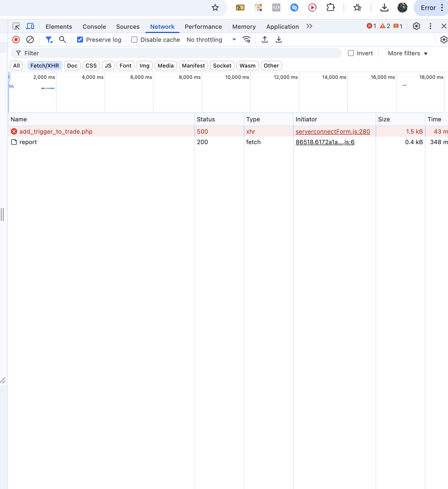The width and height of the screenshot is (448, 489).
Task: Check the Invert filter checkbox
Action: pyautogui.click(x=351, y=53)
